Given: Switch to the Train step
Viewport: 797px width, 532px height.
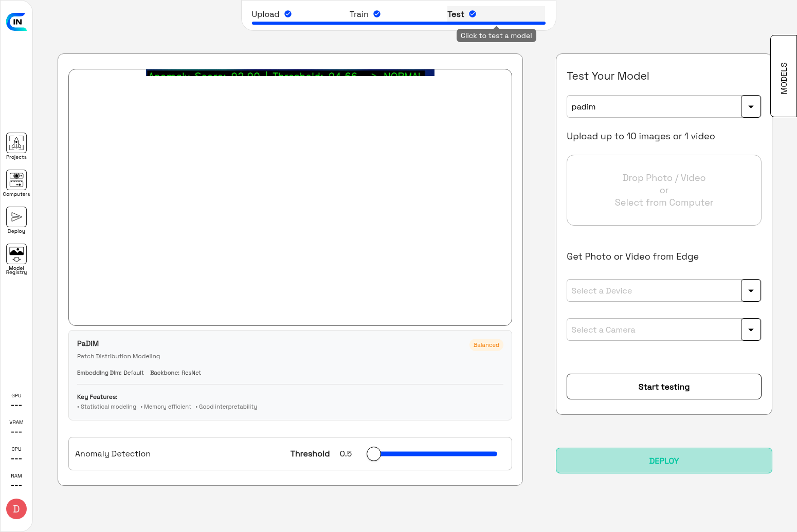Looking at the screenshot, I should pos(359,14).
